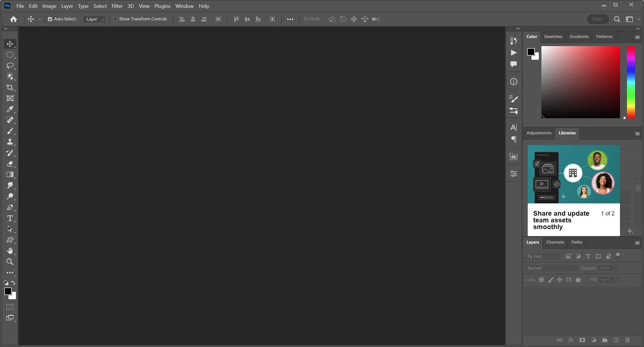
Task: Switch to the Channels tab
Action: (x=555, y=242)
